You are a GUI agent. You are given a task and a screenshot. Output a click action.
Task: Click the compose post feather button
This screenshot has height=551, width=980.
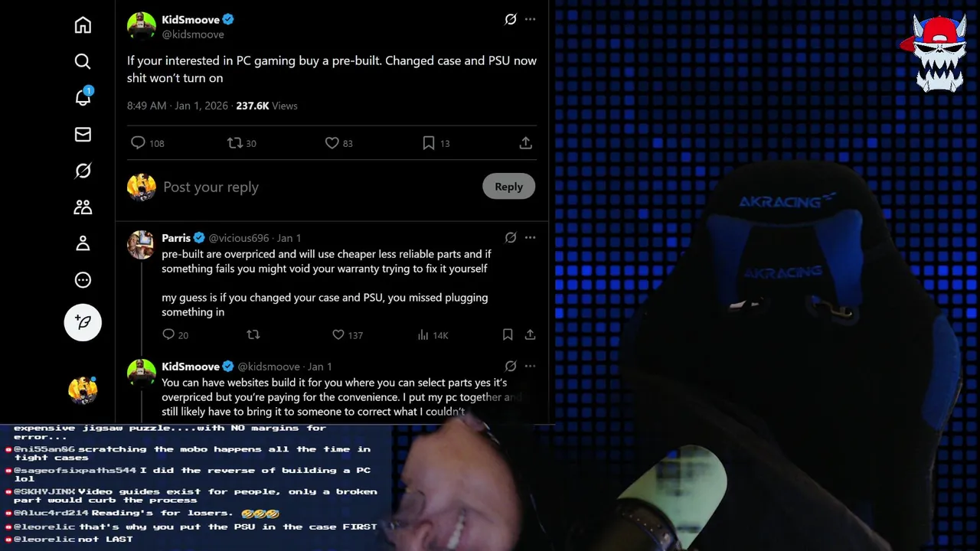click(83, 322)
